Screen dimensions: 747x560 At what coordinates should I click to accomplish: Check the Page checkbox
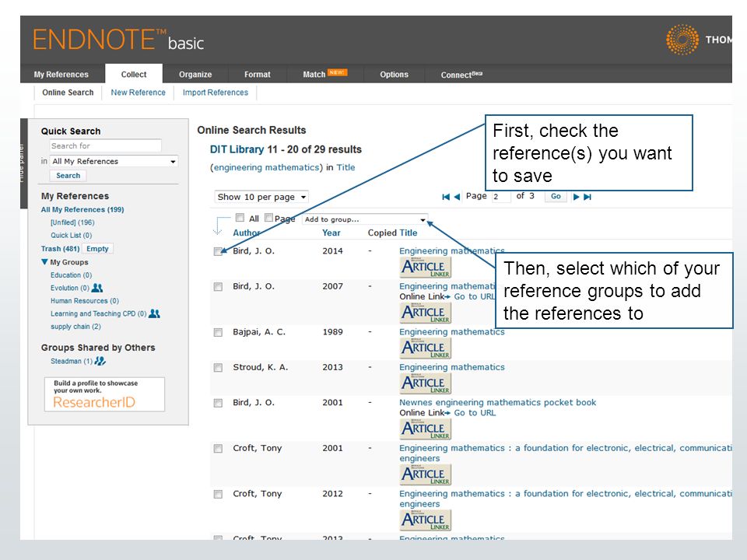268,218
